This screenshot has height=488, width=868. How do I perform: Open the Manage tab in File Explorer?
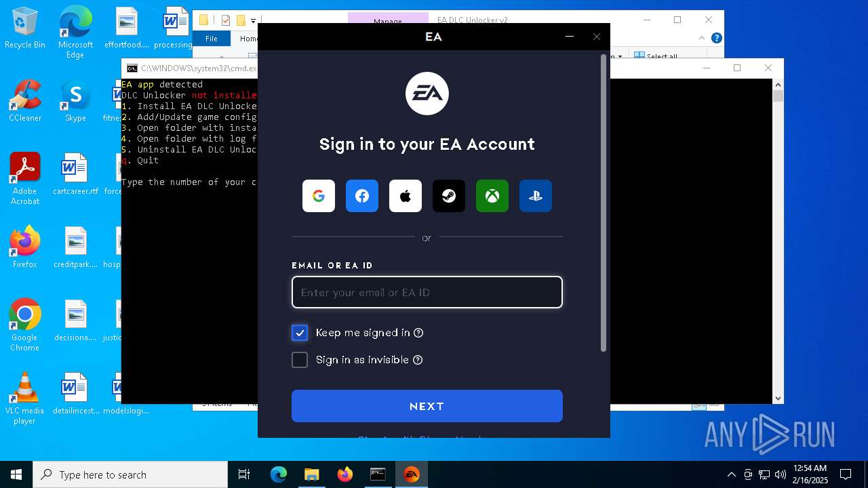[x=388, y=20]
